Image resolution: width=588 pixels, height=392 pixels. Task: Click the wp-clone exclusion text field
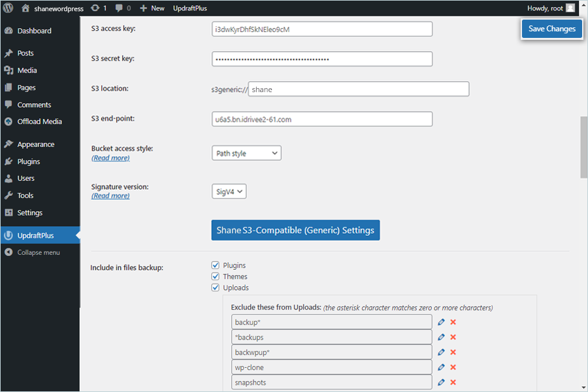coord(332,367)
